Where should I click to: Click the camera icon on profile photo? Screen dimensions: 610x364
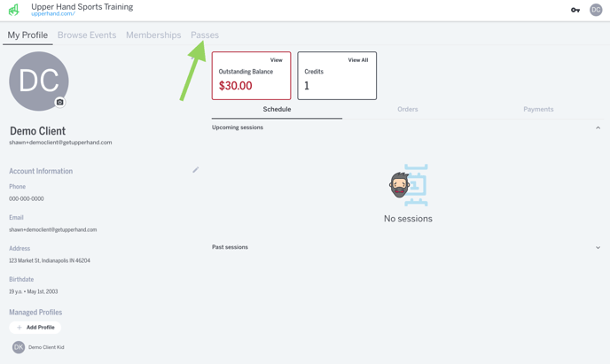click(59, 102)
